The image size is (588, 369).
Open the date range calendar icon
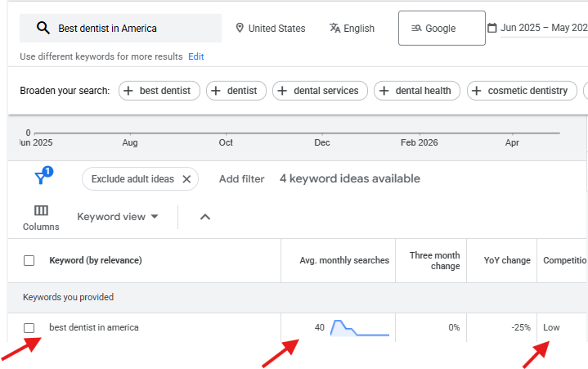pos(492,28)
